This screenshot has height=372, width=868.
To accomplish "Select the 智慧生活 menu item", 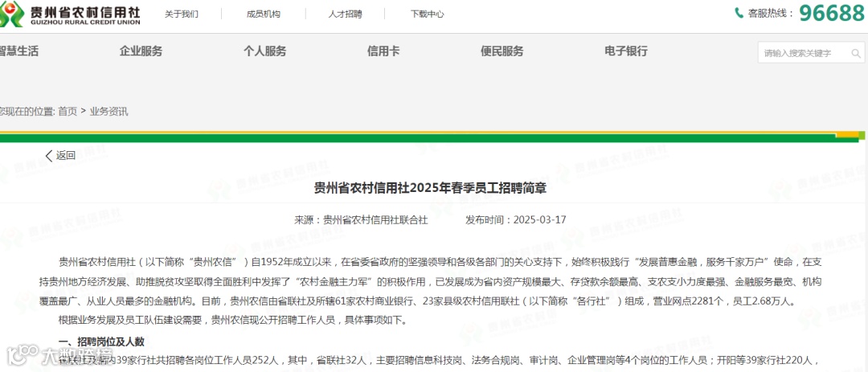I will click(x=18, y=51).
